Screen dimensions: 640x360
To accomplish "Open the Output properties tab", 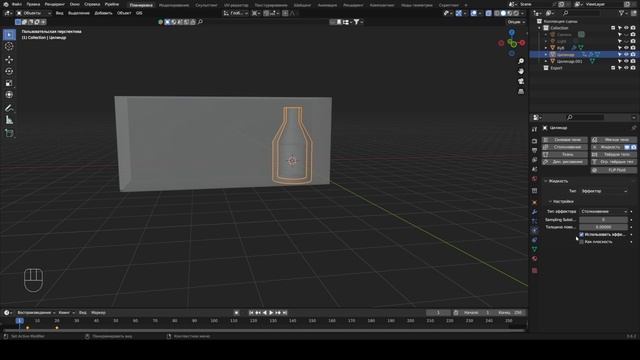I will [534, 150].
